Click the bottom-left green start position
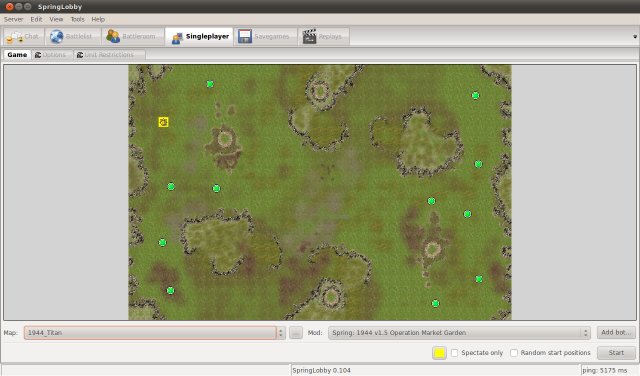The height and width of the screenshot is (376, 640). point(170,290)
